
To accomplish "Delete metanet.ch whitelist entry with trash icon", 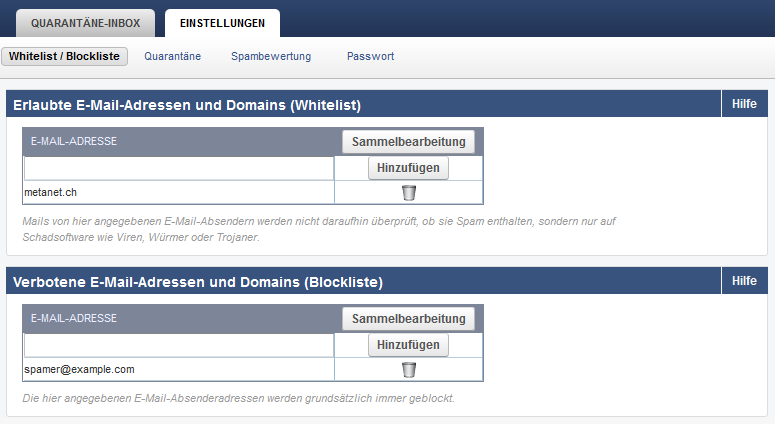I will click(x=408, y=192).
